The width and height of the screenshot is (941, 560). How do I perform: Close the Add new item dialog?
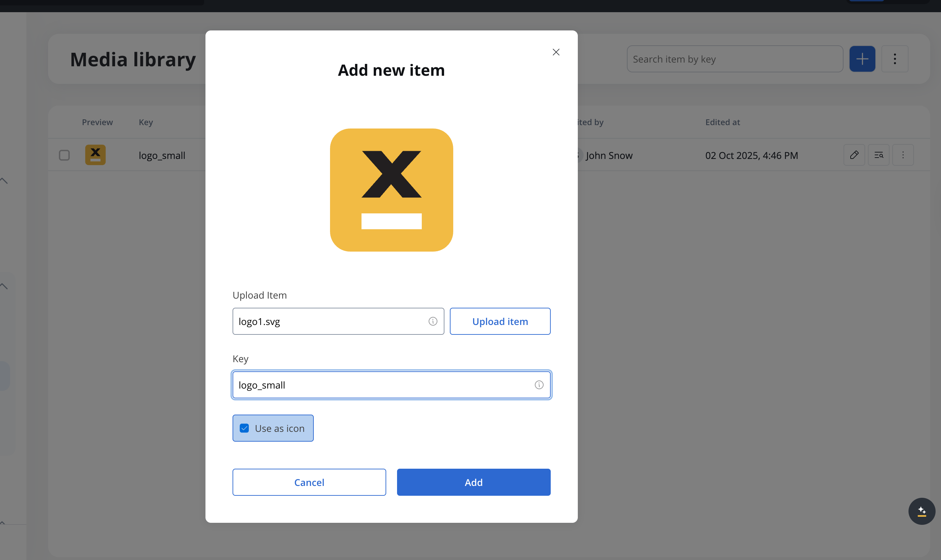(556, 52)
